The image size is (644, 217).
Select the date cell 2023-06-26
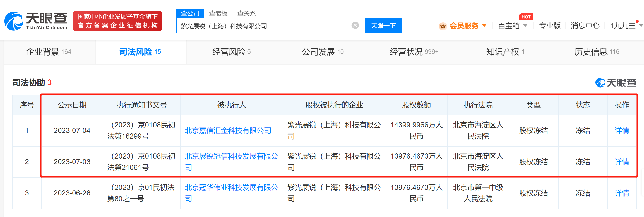click(72, 193)
